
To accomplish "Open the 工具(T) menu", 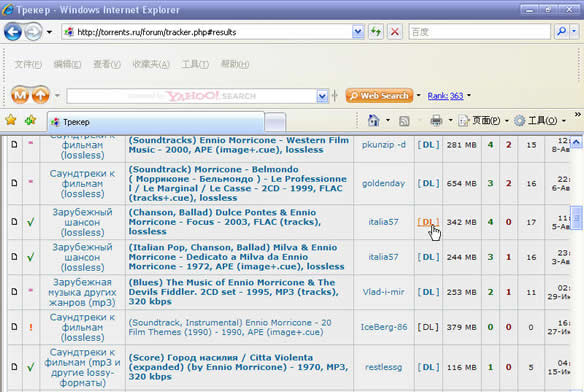I will (x=195, y=64).
